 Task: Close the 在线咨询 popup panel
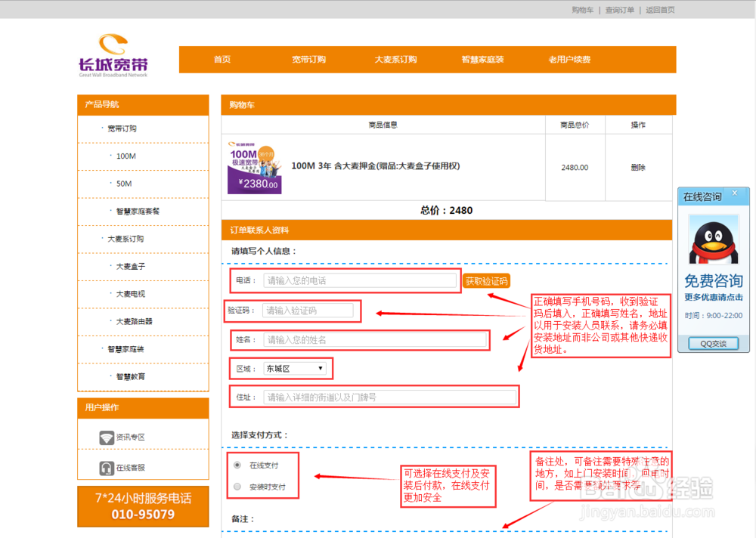pos(735,193)
